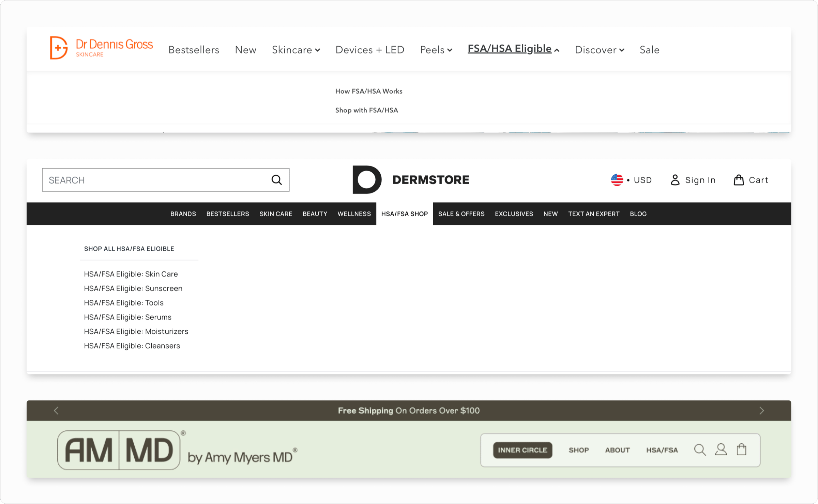Open WELLNESS in Dermstore nav bar

click(354, 214)
